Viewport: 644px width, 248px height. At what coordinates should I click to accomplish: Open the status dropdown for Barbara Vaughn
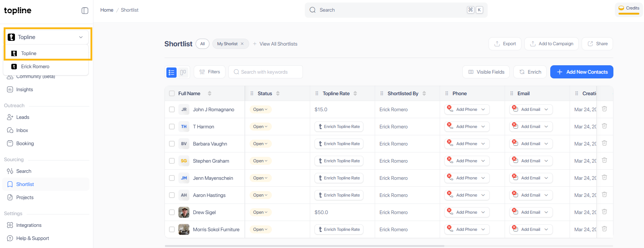coord(260,144)
